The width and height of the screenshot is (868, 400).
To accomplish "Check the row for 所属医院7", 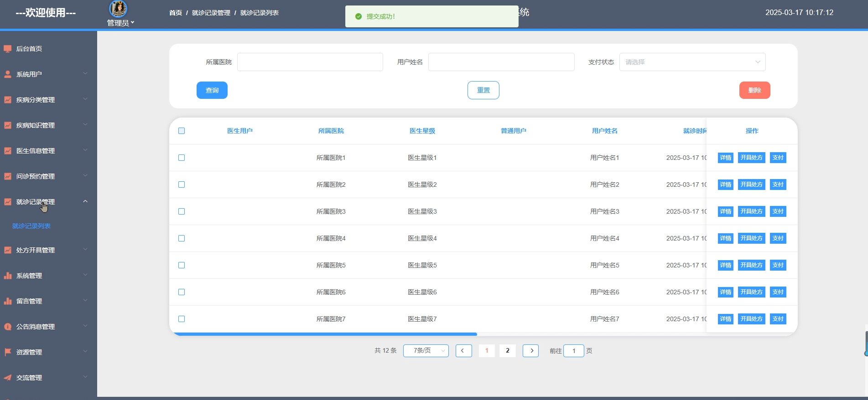I will [182, 319].
